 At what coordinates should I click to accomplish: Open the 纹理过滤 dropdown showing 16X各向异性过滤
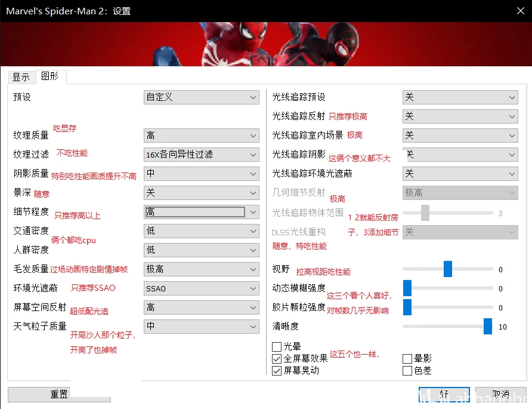201,155
